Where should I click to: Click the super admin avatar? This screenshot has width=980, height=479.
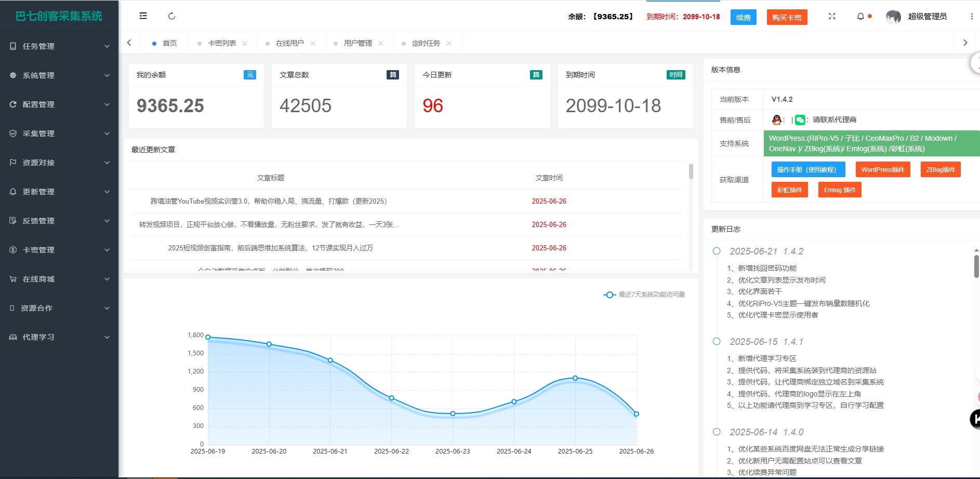point(893,17)
